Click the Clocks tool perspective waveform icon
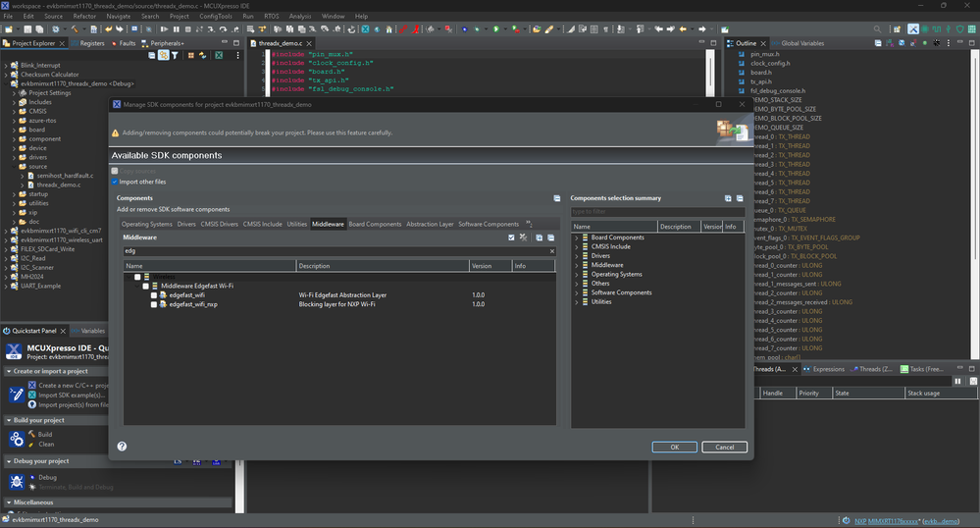Screen dimensions: 980x528 936,29
